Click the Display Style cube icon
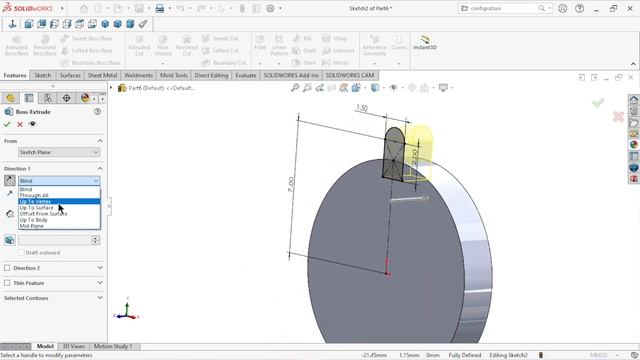The image size is (640, 360). point(375,88)
